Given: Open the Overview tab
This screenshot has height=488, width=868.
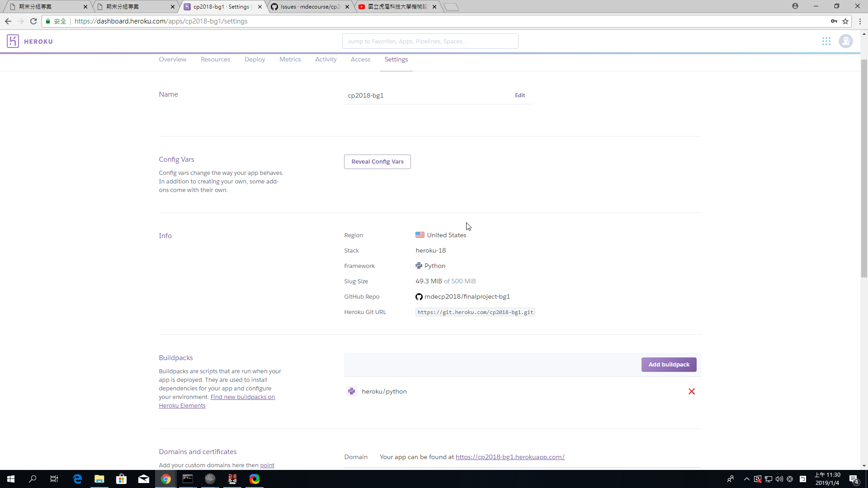Looking at the screenshot, I should click(x=172, y=59).
